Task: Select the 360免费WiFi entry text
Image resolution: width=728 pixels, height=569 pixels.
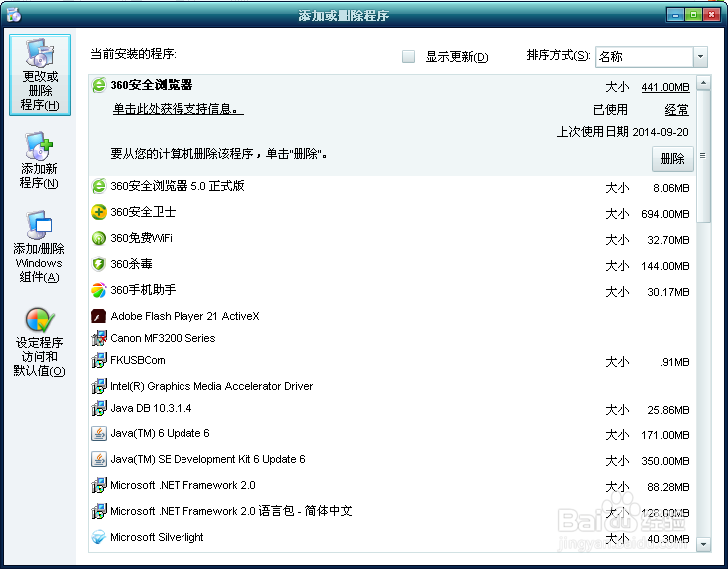Action: [x=142, y=238]
